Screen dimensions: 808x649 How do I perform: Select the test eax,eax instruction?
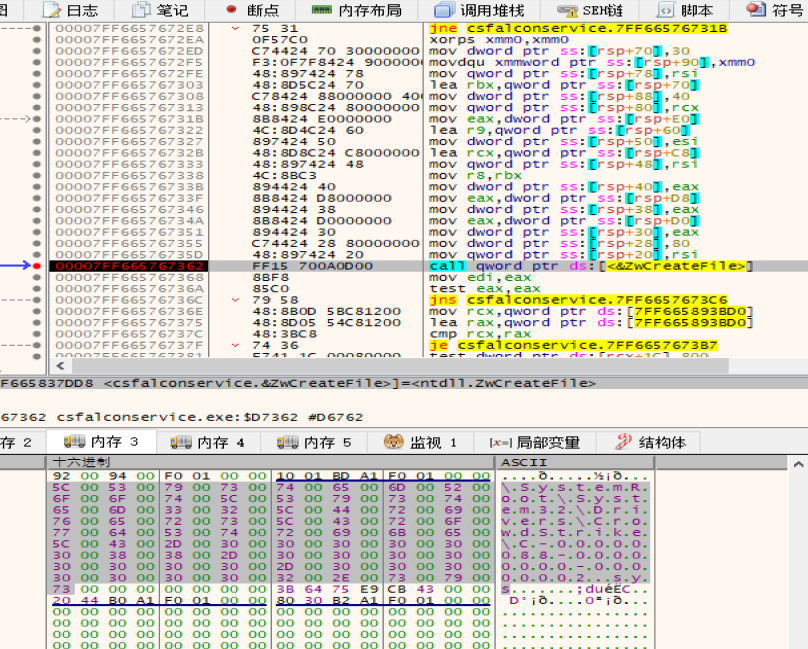[x=485, y=289]
